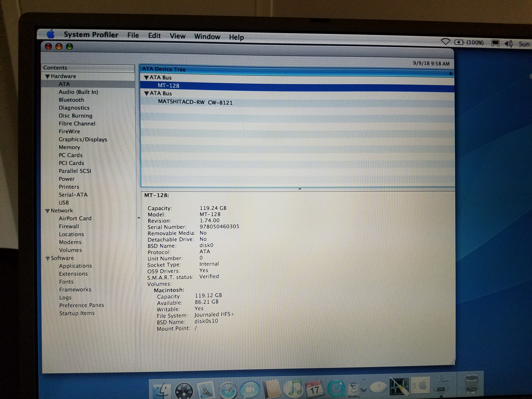Select PCI Cards in the Contents list
The height and width of the screenshot is (399, 532).
71,163
